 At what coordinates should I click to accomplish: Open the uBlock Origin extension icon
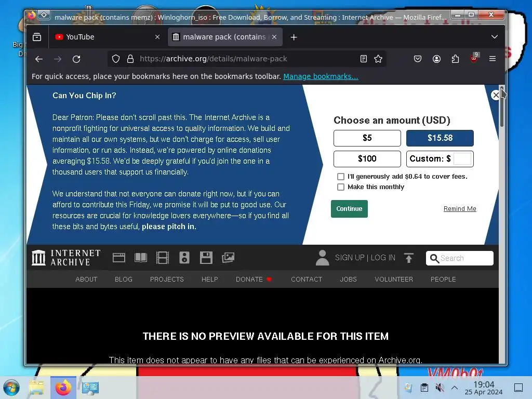pyautogui.click(x=474, y=58)
